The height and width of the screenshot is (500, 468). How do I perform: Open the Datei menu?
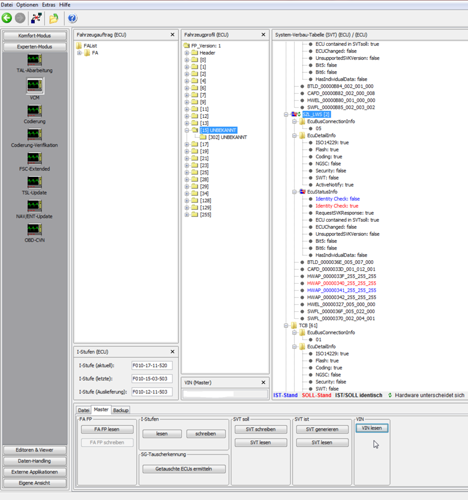pyautogui.click(x=7, y=5)
